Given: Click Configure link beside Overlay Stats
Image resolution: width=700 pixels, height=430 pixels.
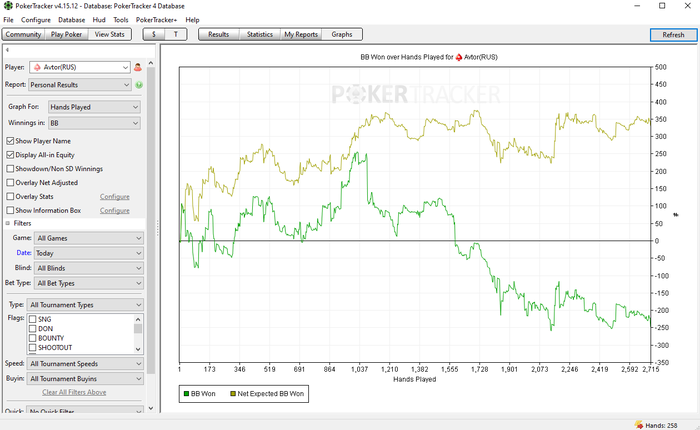Looking at the screenshot, I should coord(115,196).
